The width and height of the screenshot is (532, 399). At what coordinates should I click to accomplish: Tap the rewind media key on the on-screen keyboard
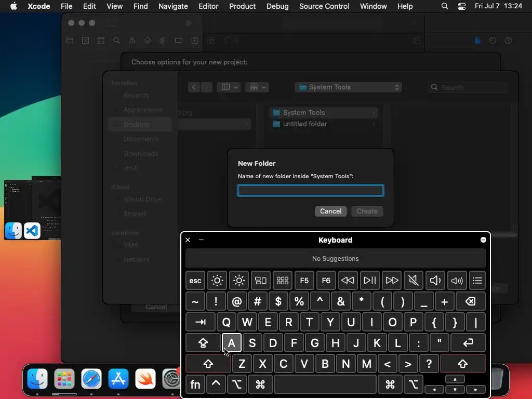click(348, 281)
